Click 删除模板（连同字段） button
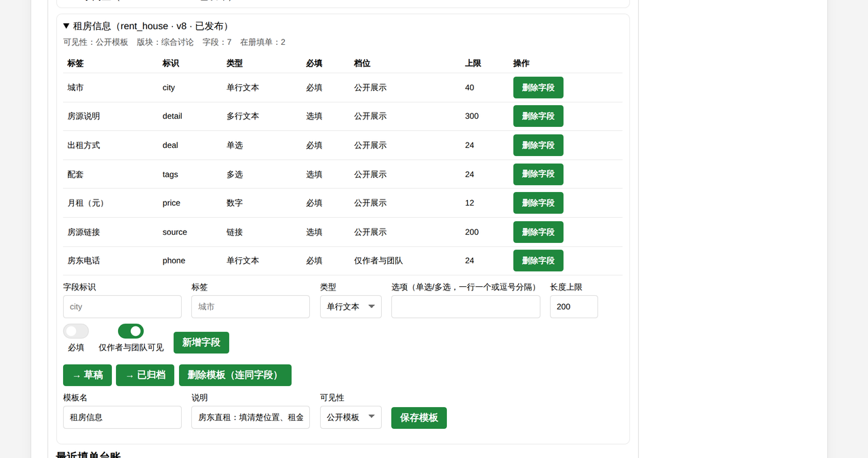The width and height of the screenshot is (868, 458). [235, 375]
